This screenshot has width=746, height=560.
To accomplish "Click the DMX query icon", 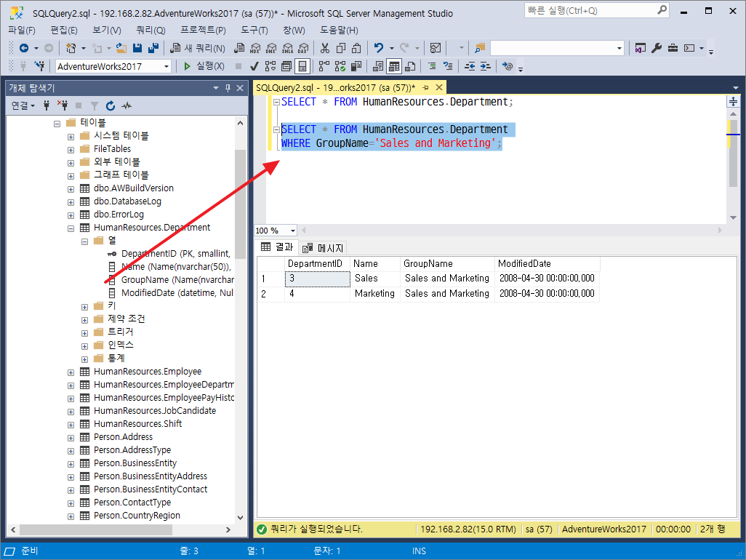I will coord(271,48).
